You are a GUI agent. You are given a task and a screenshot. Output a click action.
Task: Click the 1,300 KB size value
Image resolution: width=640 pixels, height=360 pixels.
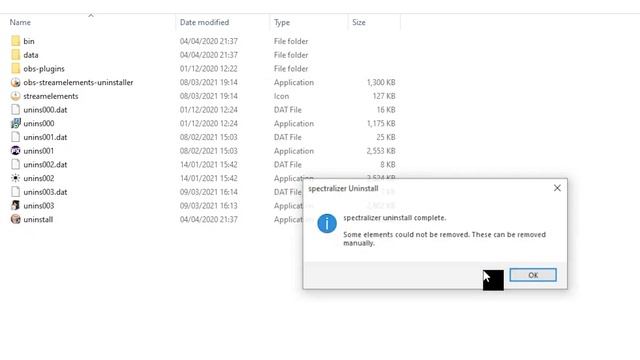381,82
